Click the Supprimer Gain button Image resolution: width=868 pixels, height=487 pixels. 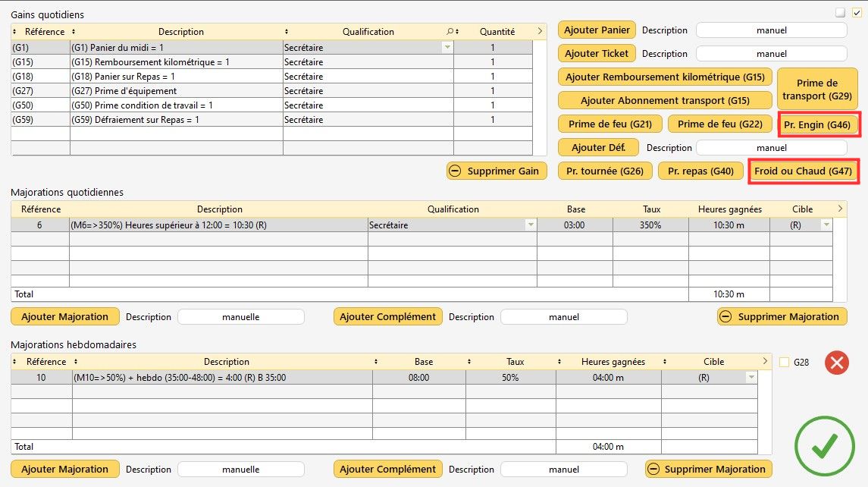click(x=497, y=171)
